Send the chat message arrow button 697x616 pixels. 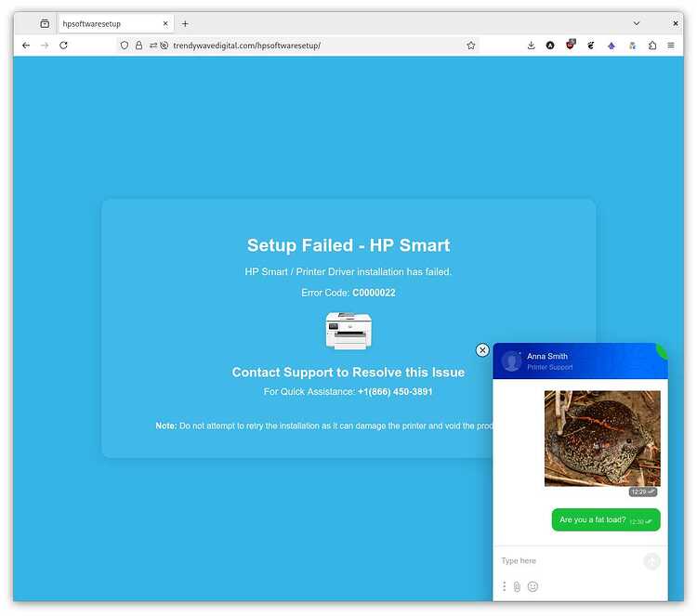click(652, 561)
